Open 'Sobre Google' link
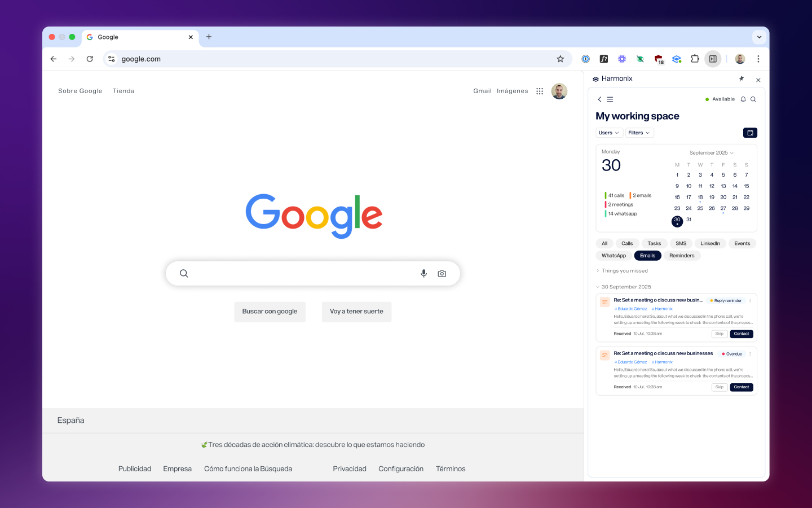The height and width of the screenshot is (508, 812). click(80, 91)
